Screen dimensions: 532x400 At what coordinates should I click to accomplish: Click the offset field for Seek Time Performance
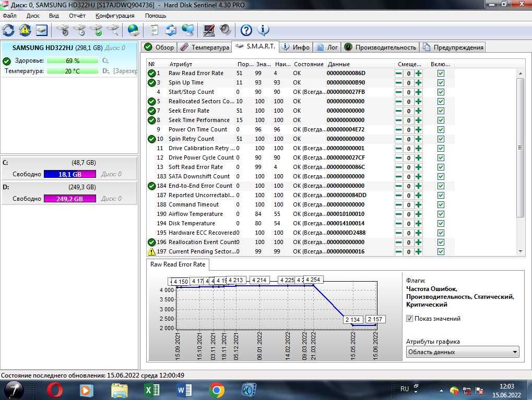(408, 120)
